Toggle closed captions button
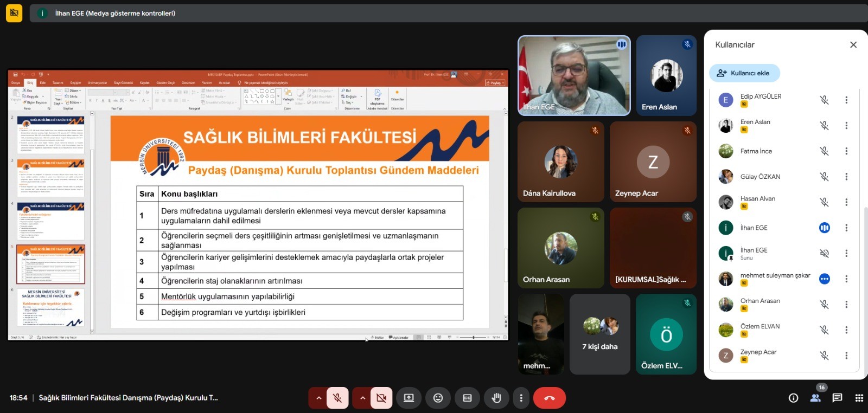Viewport: 868px width, 413px height. tap(467, 398)
